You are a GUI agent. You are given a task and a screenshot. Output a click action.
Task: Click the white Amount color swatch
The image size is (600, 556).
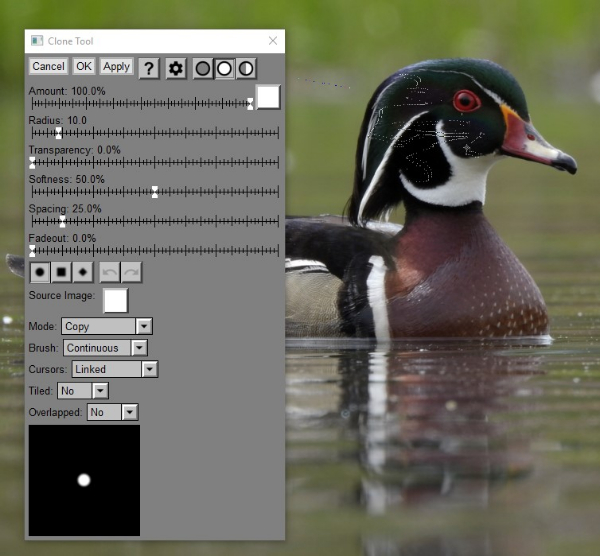(268, 97)
